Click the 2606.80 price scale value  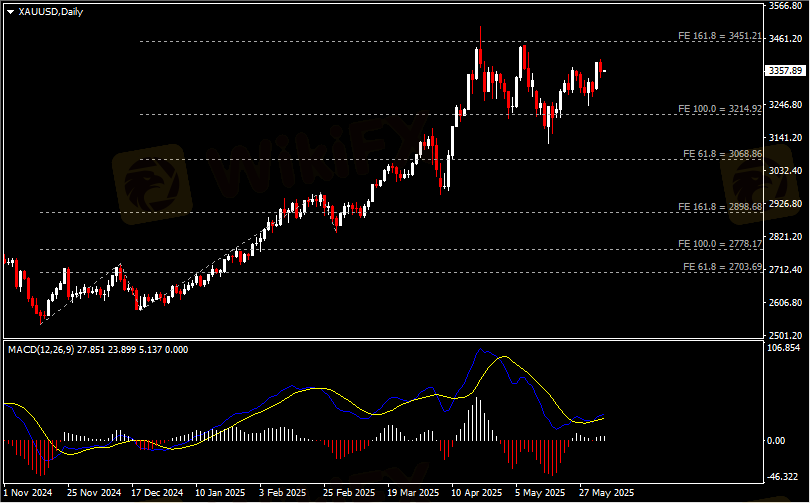[x=785, y=303]
